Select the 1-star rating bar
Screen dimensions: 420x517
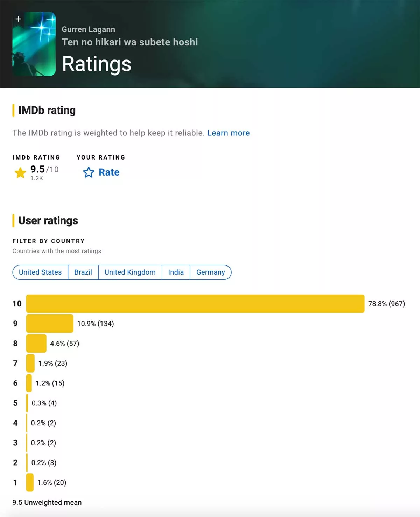coord(30,482)
